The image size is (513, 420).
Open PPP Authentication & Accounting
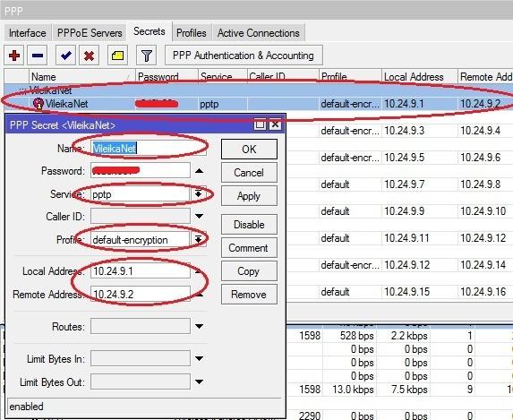[244, 56]
